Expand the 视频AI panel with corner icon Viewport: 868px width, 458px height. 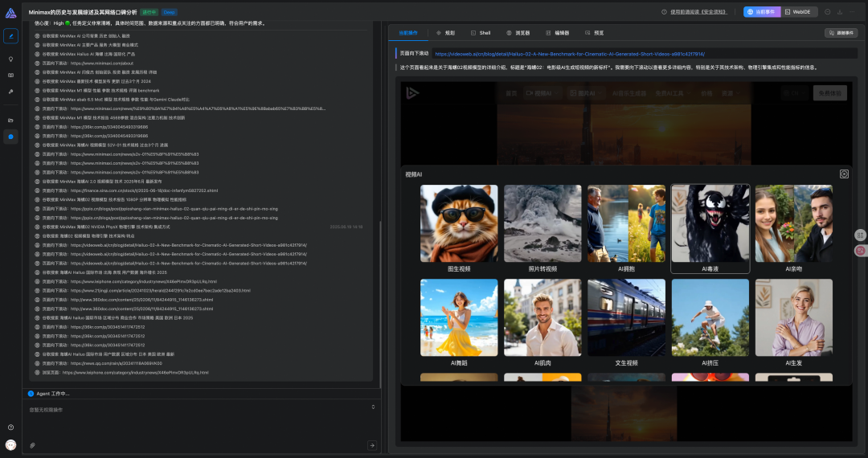point(844,174)
